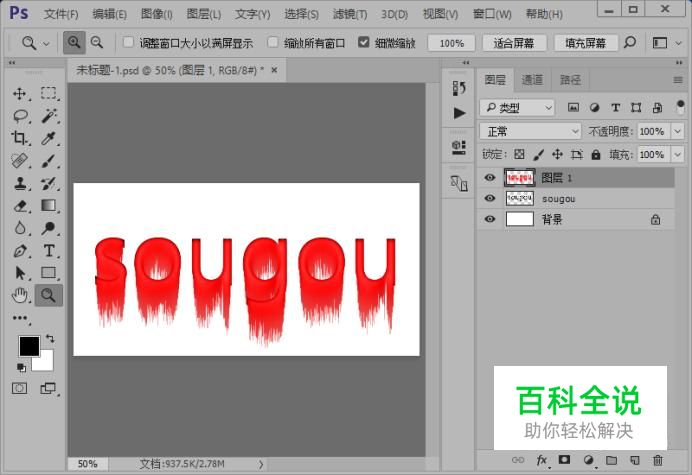Switch to the 路径 tab
The height and width of the screenshot is (475, 692).
570,80
